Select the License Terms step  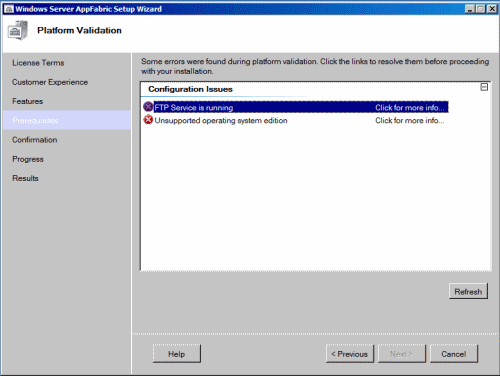pyautogui.click(x=38, y=63)
